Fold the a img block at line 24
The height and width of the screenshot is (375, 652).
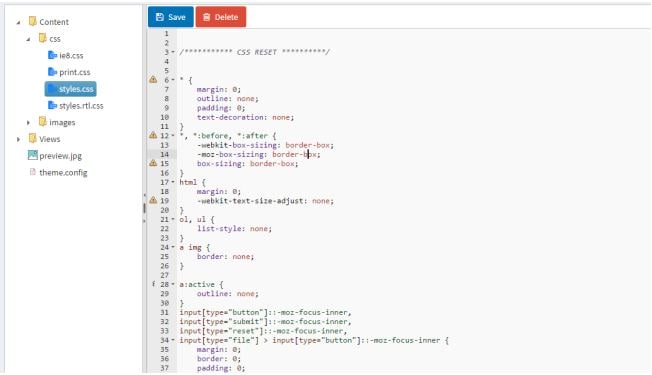click(173, 247)
